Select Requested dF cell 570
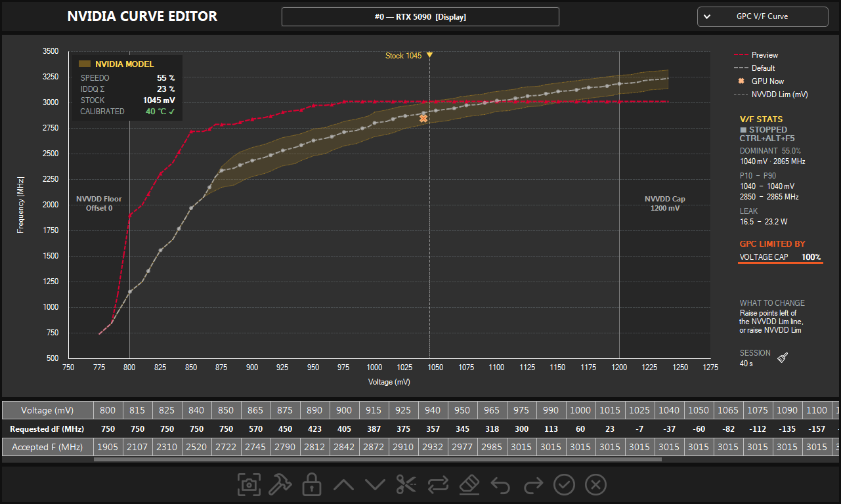841x504 pixels. click(x=255, y=429)
